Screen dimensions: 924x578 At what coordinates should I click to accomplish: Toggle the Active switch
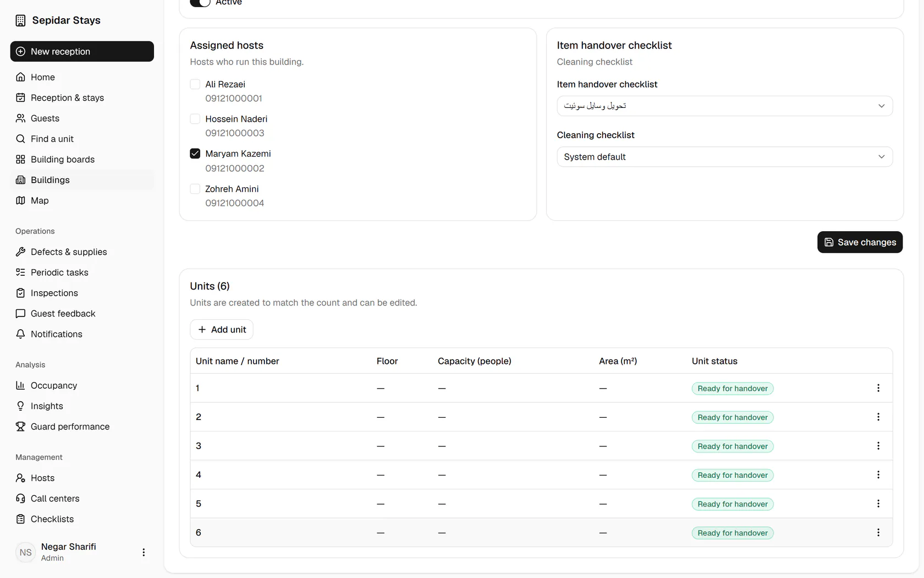(200, 2)
